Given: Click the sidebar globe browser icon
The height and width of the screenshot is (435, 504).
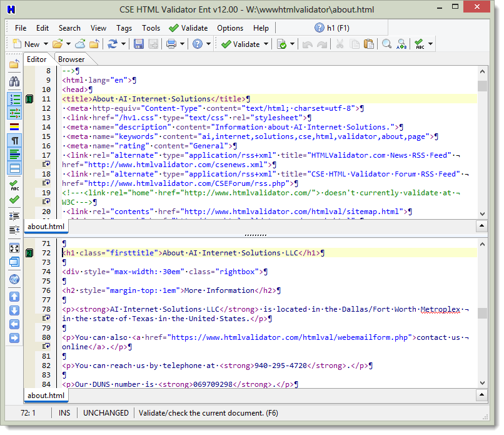Looking at the screenshot, I should [14, 279].
